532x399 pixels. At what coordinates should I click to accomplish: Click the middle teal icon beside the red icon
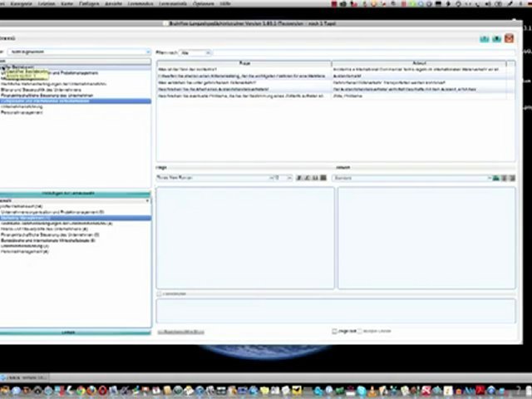tap(496, 38)
